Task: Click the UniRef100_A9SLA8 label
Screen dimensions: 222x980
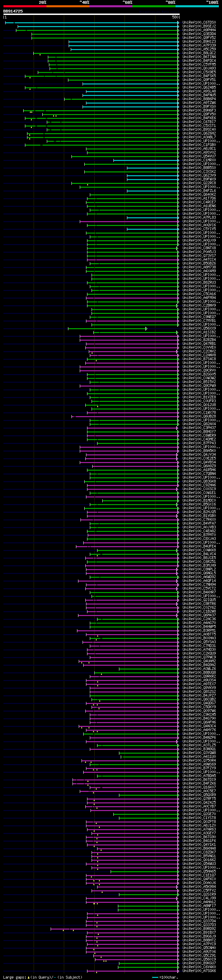Action: [x=199, y=91]
